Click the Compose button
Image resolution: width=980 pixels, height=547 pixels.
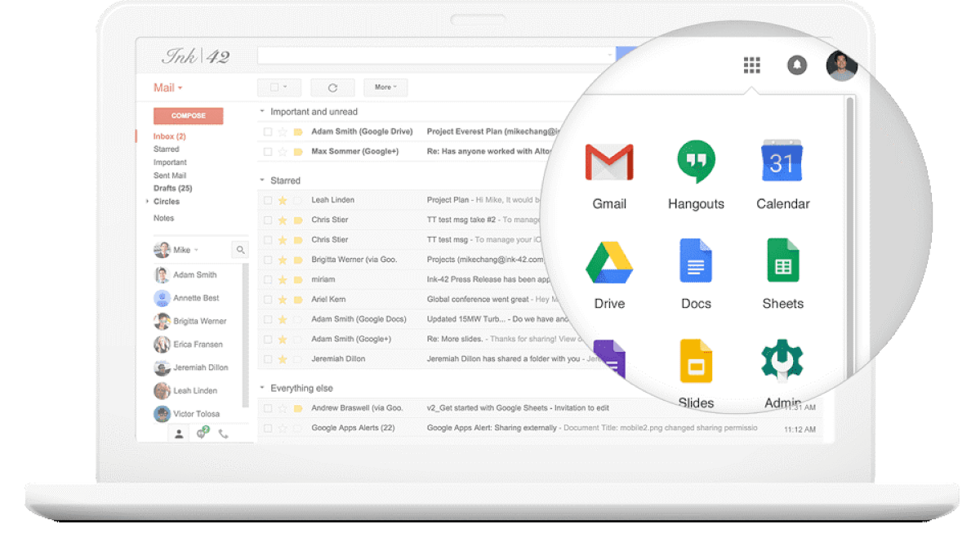187,115
